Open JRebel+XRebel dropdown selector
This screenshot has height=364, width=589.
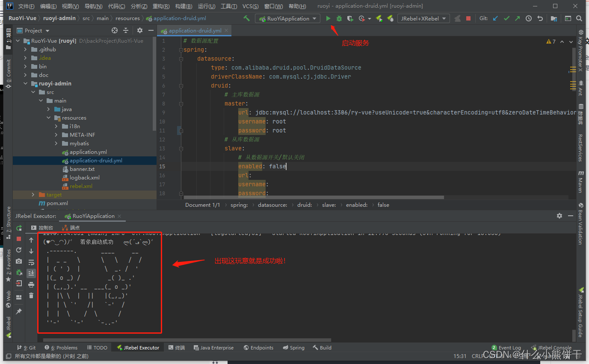point(423,18)
